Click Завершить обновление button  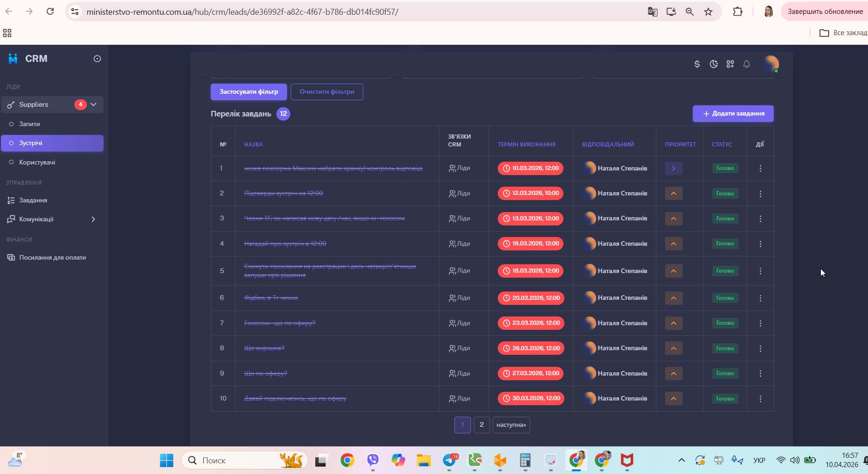(x=825, y=12)
